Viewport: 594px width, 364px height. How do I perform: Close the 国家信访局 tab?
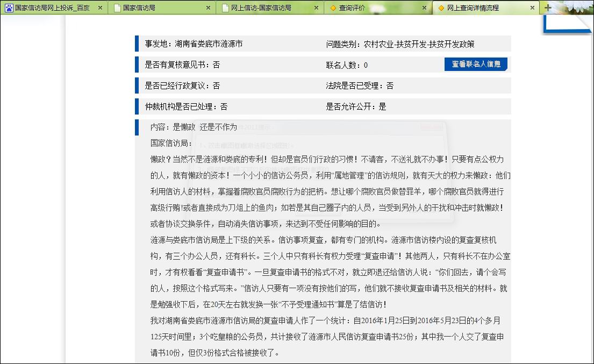207,8
